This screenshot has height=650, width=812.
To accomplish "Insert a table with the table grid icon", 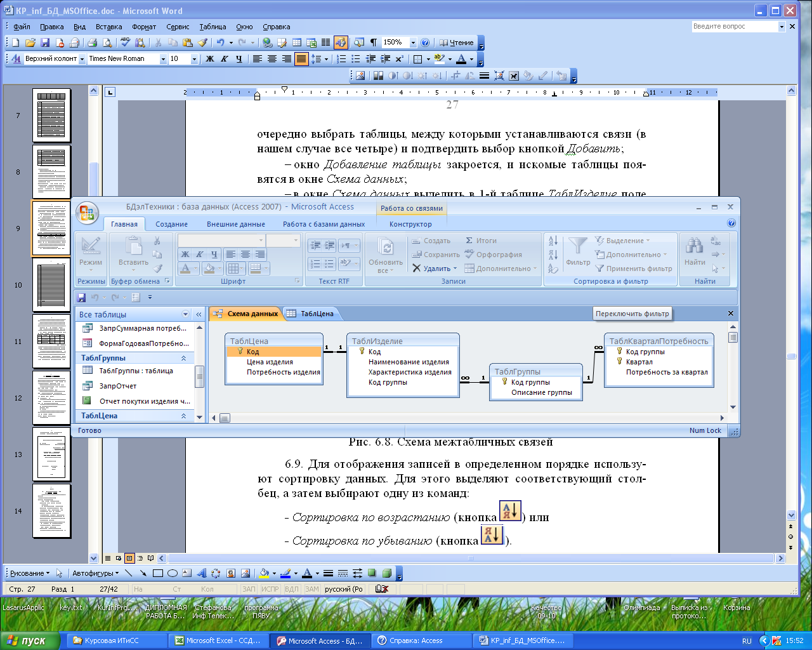I will pyautogui.click(x=296, y=43).
